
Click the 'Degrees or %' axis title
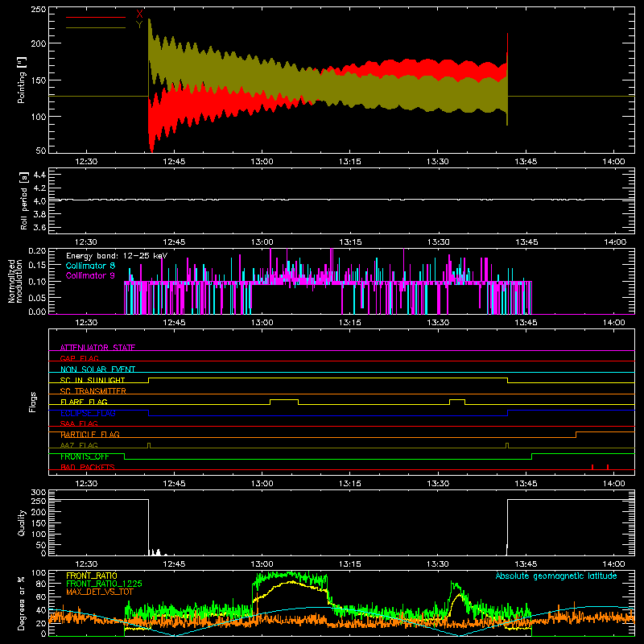(x=22, y=604)
